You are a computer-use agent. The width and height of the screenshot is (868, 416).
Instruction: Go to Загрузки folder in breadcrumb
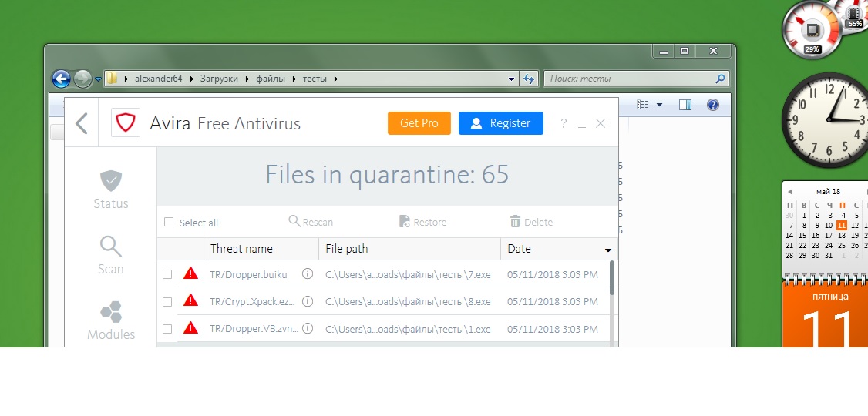(219, 79)
